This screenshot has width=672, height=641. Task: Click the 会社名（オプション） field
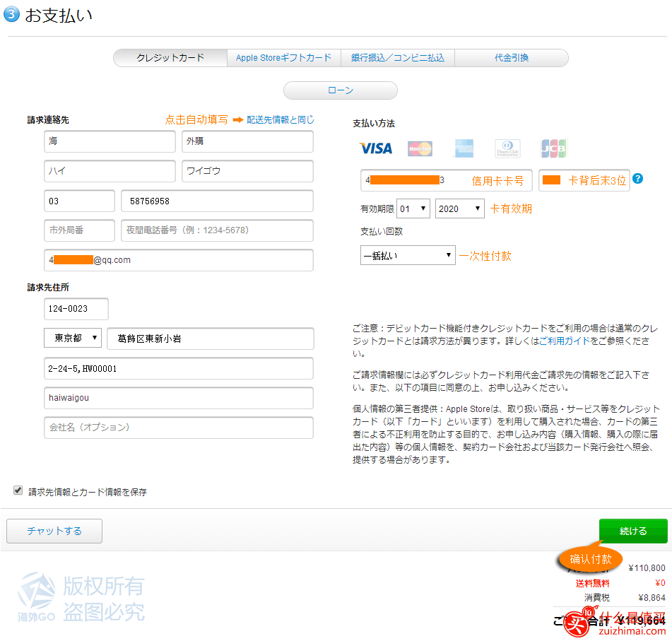[x=179, y=428]
